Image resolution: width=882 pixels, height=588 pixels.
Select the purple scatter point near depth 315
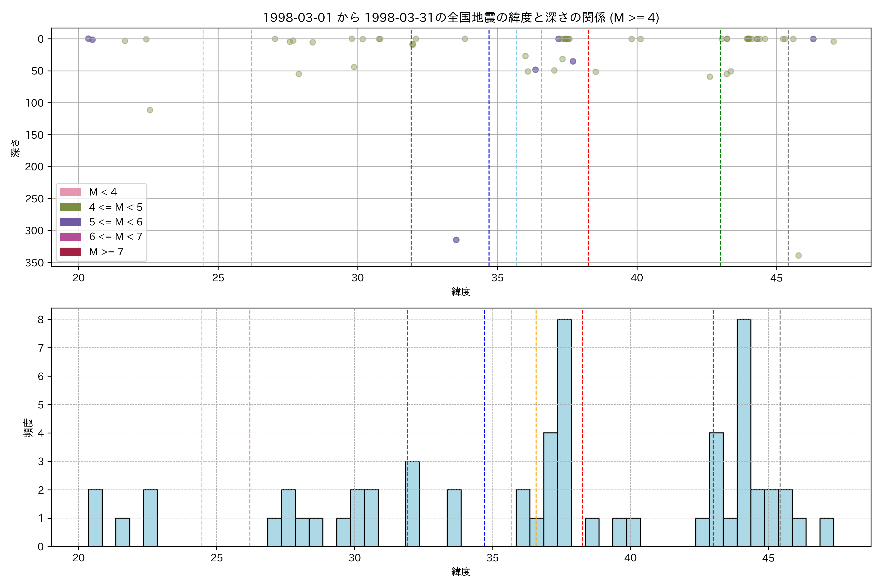click(456, 240)
